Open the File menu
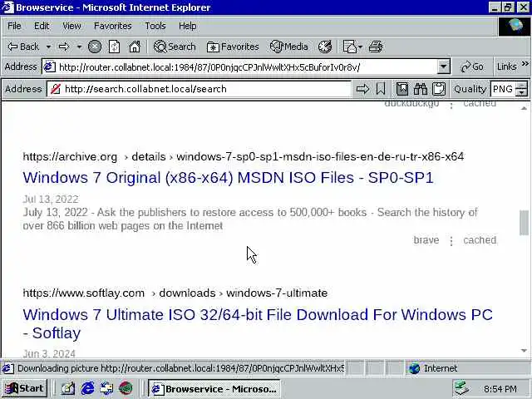 click(14, 26)
